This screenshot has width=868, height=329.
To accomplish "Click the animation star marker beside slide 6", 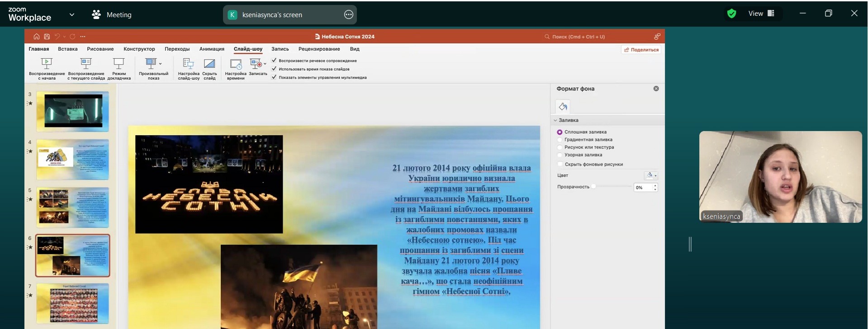I will coord(30,247).
